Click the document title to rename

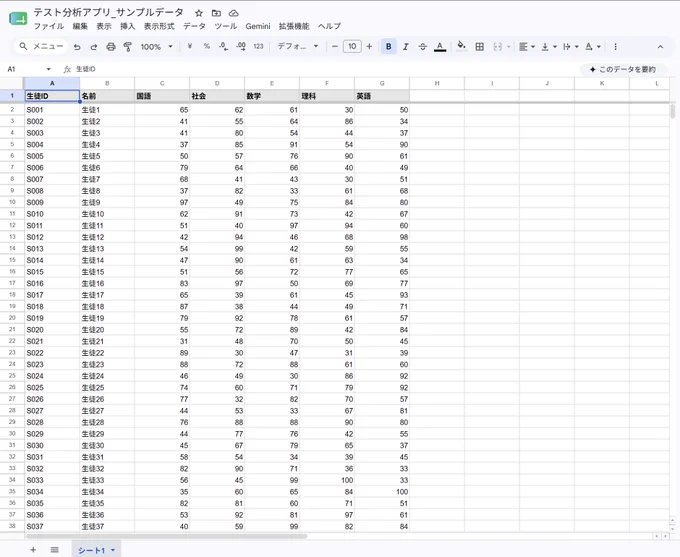[x=109, y=13]
